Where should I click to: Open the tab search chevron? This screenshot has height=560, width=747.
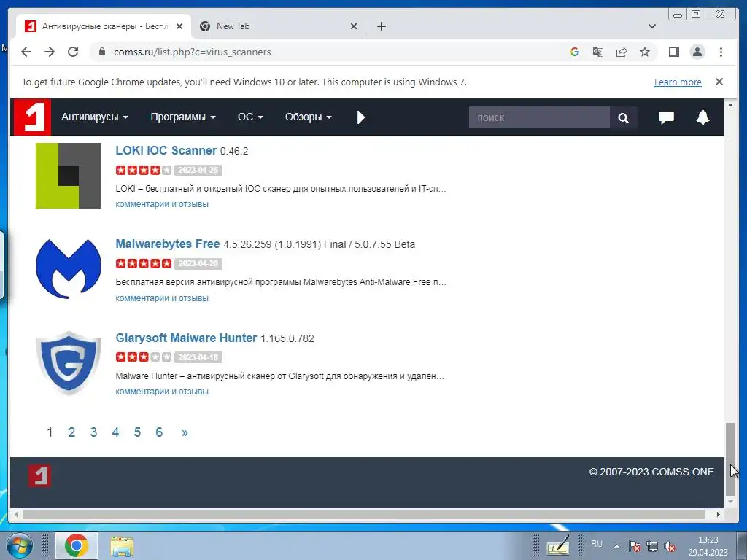[652, 26]
